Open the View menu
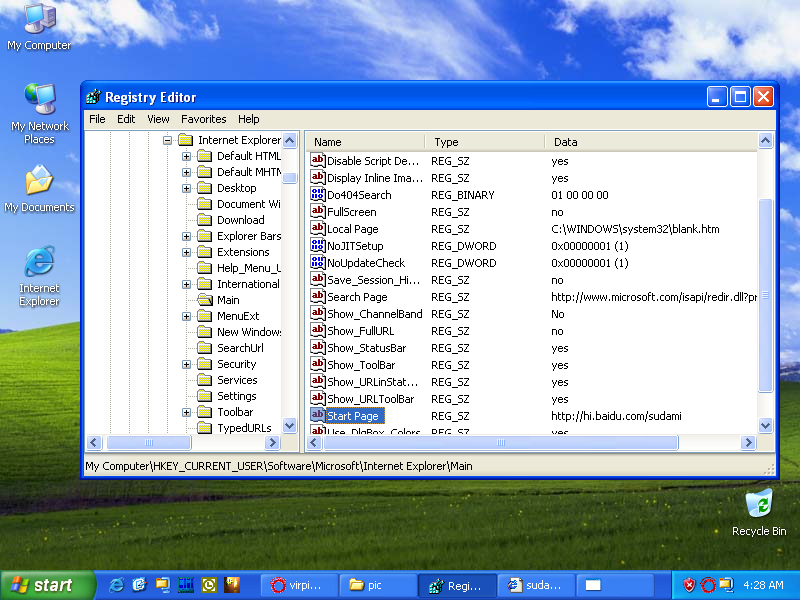800x600 pixels. point(158,119)
